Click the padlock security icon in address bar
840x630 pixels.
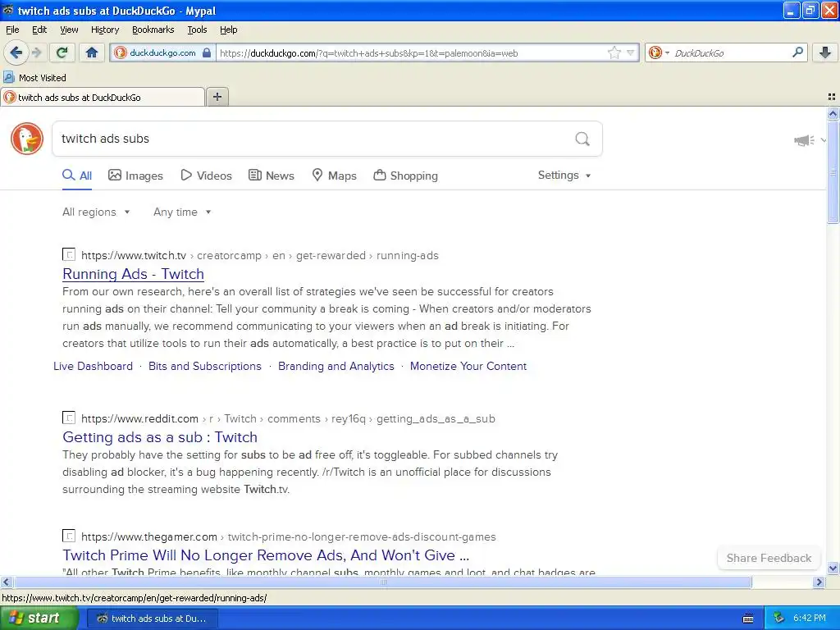coord(207,52)
